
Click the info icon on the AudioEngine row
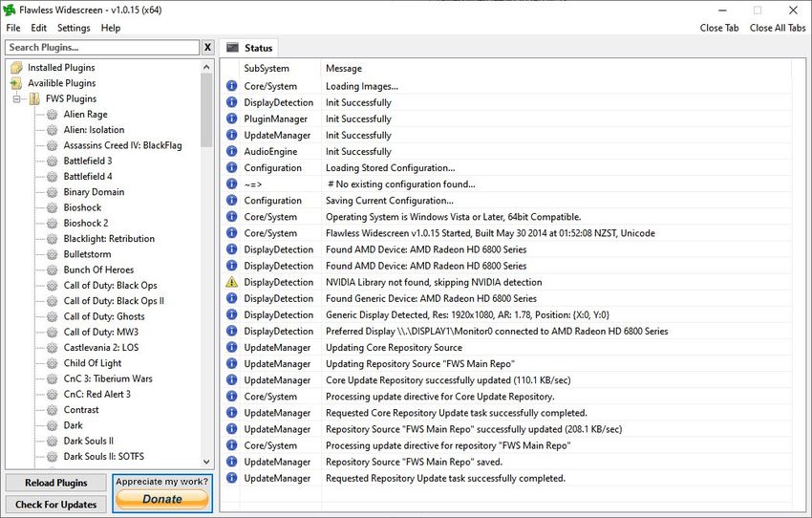click(x=231, y=151)
